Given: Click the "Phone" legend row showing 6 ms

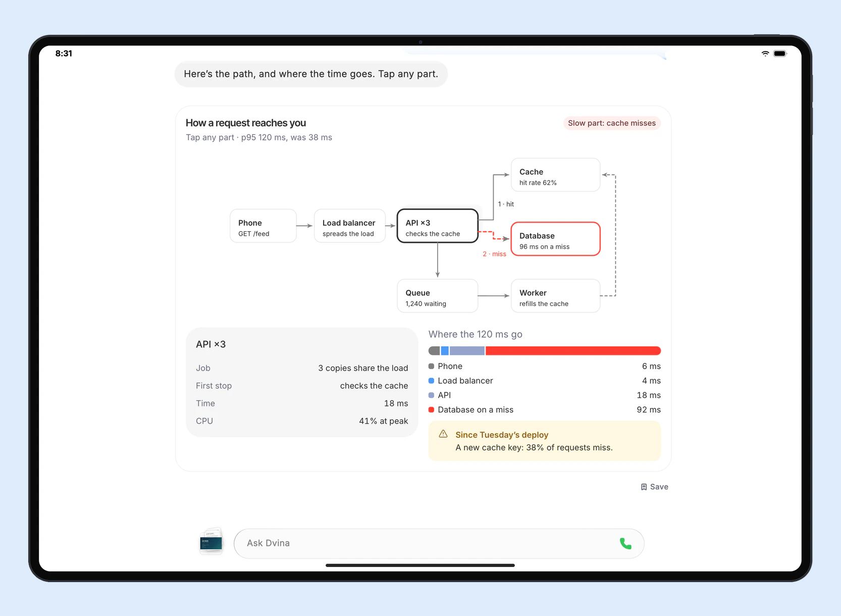Looking at the screenshot, I should point(545,366).
